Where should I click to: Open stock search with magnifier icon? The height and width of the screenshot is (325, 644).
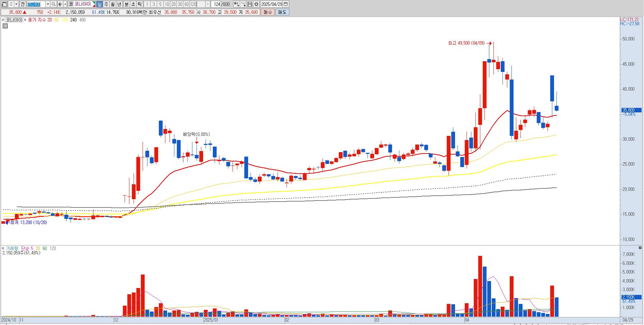tap(54, 4)
